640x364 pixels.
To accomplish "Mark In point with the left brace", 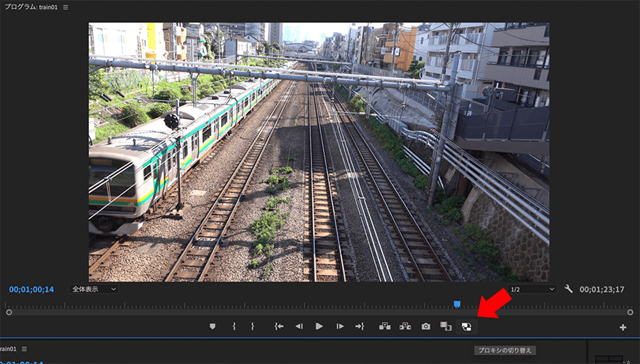I will coord(234,326).
